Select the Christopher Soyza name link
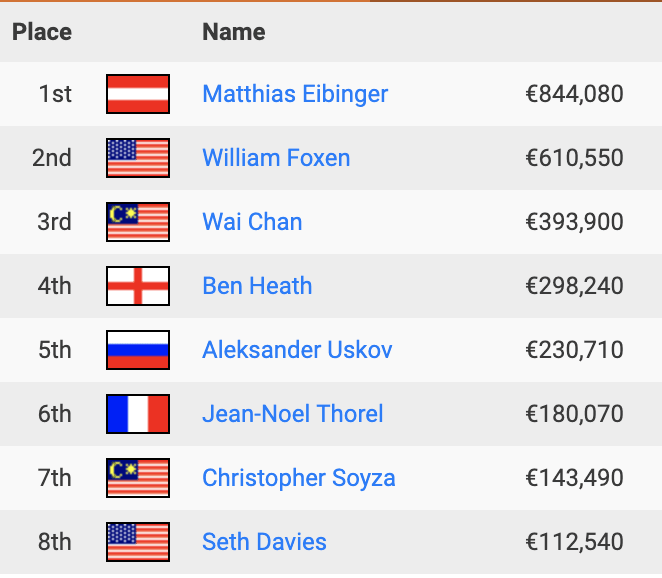The image size is (662, 578). pyautogui.click(x=299, y=478)
